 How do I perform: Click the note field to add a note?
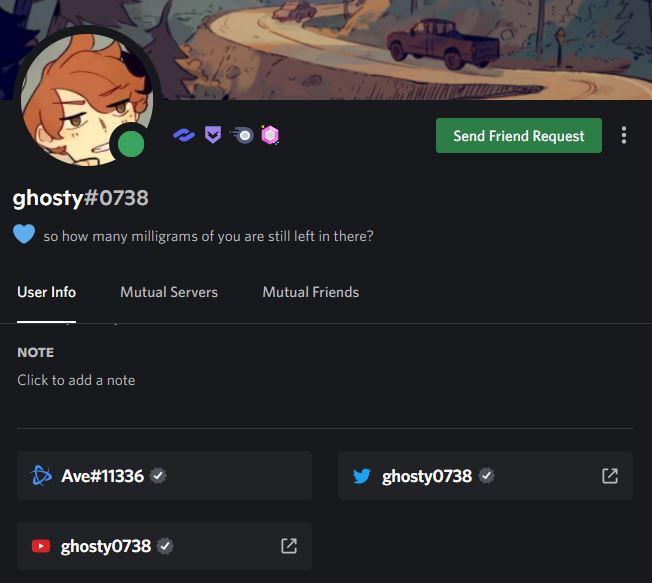coord(76,380)
